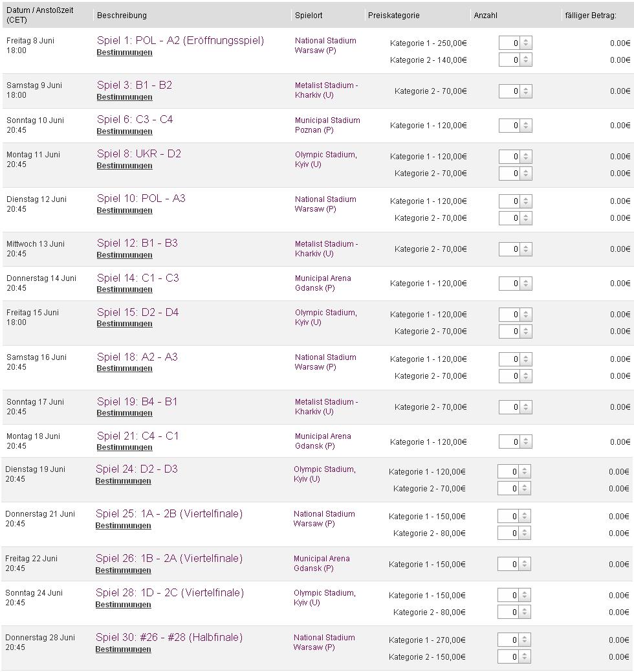Decrease ticket count for Spiel 14 Kategorie 1
Screen dimensions: 634x672
click(x=526, y=286)
